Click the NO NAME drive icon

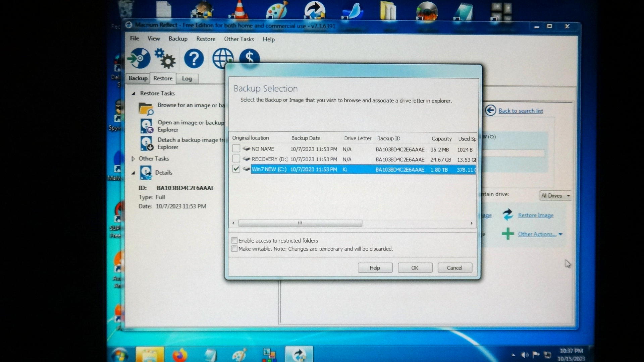(x=247, y=148)
